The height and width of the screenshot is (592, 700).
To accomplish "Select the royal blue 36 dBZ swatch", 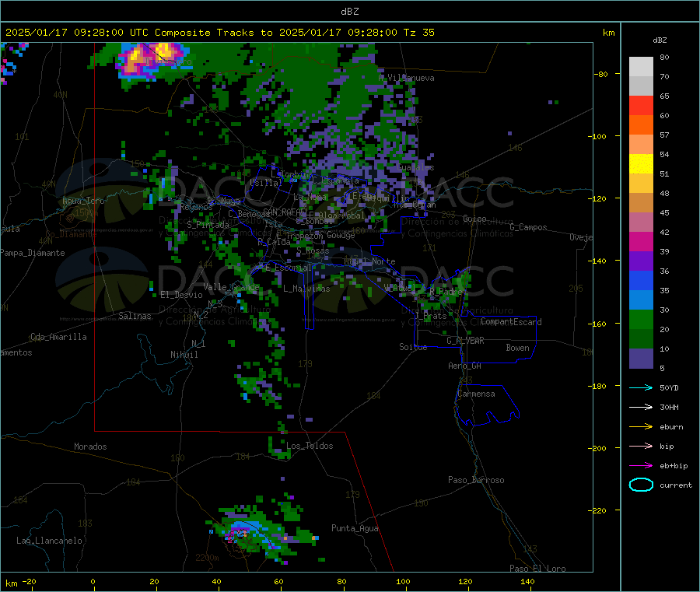I will [x=641, y=280].
